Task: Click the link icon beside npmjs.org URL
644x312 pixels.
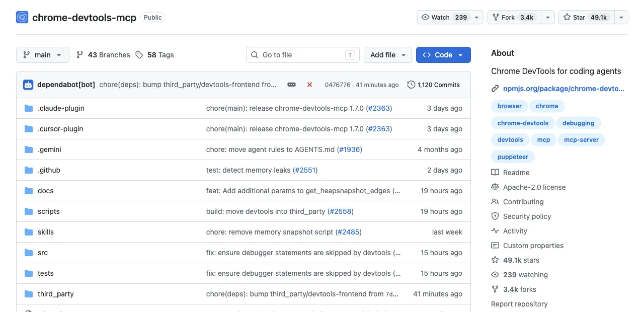Action: tap(495, 89)
